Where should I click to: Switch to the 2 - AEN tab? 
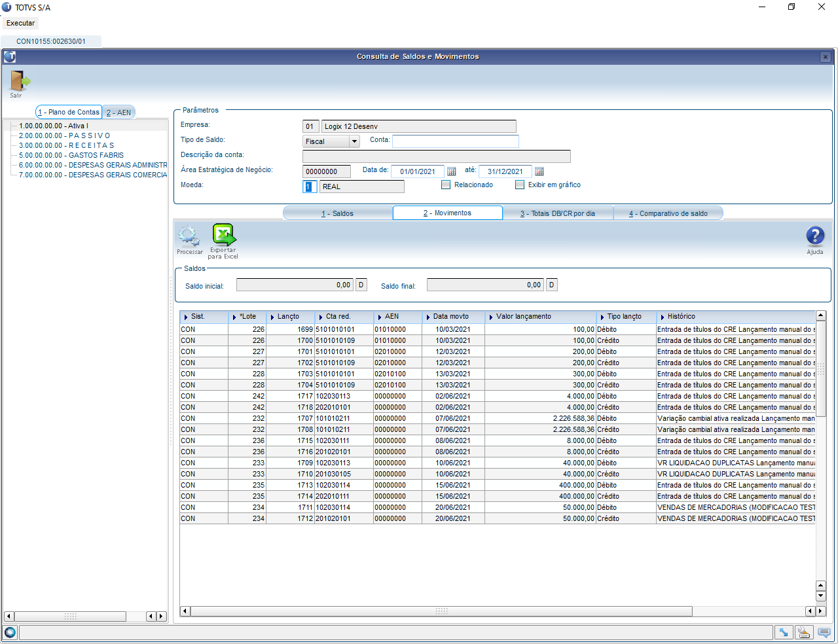[119, 113]
